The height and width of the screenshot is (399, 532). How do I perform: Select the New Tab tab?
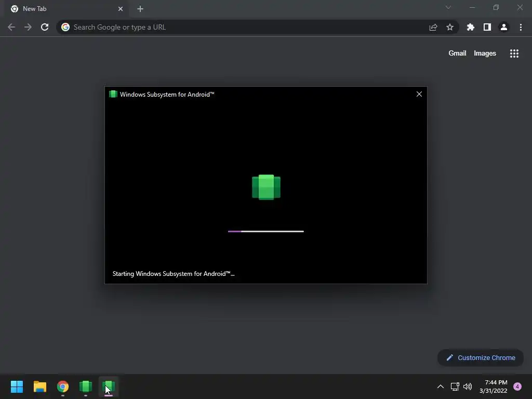pos(66,9)
